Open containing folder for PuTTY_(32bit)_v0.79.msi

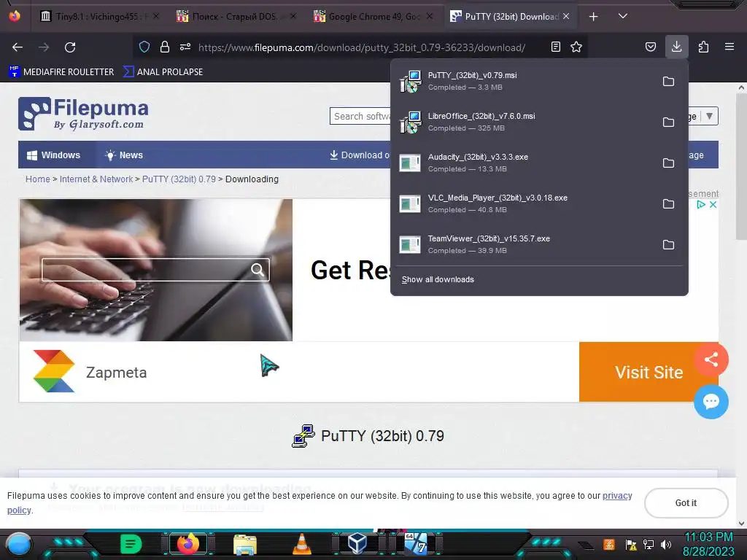point(668,82)
